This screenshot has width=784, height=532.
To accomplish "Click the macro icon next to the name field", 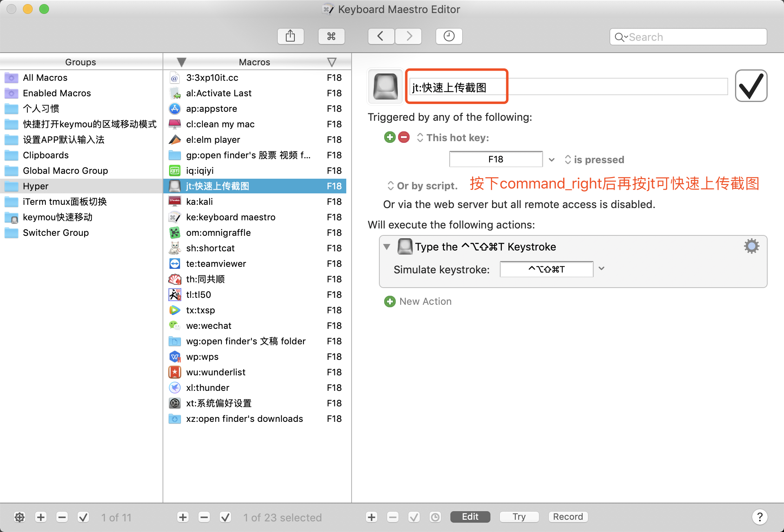I will 385,86.
